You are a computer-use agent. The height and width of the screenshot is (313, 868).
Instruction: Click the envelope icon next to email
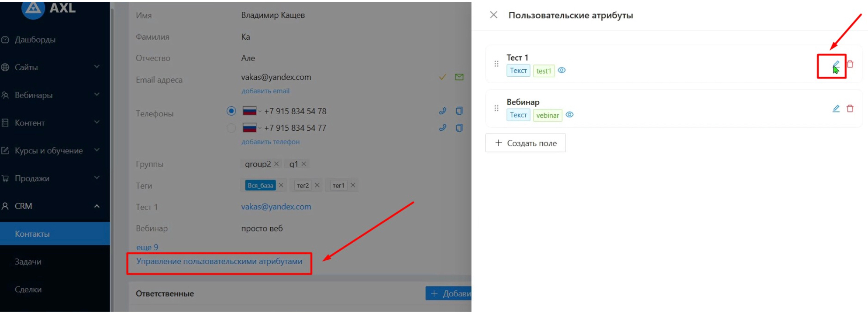coord(459,77)
